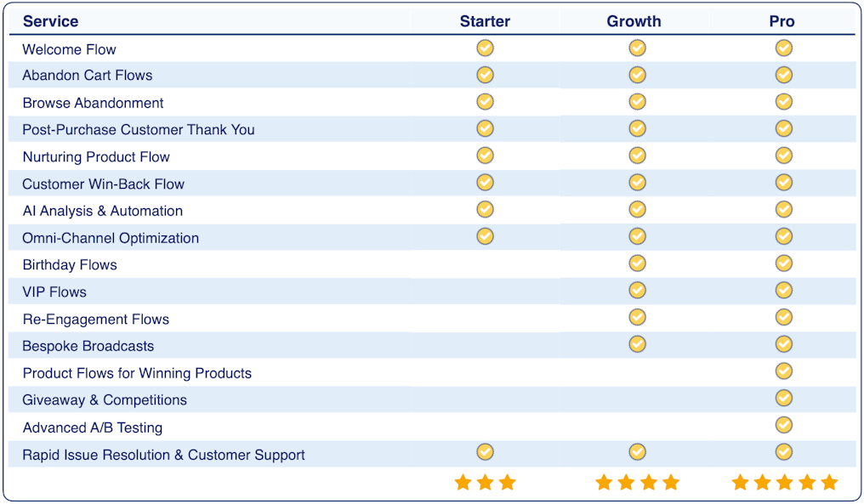864x504 pixels.
Task: Click the Pro checkmark for Browse Abandonment
Action: coord(783,102)
